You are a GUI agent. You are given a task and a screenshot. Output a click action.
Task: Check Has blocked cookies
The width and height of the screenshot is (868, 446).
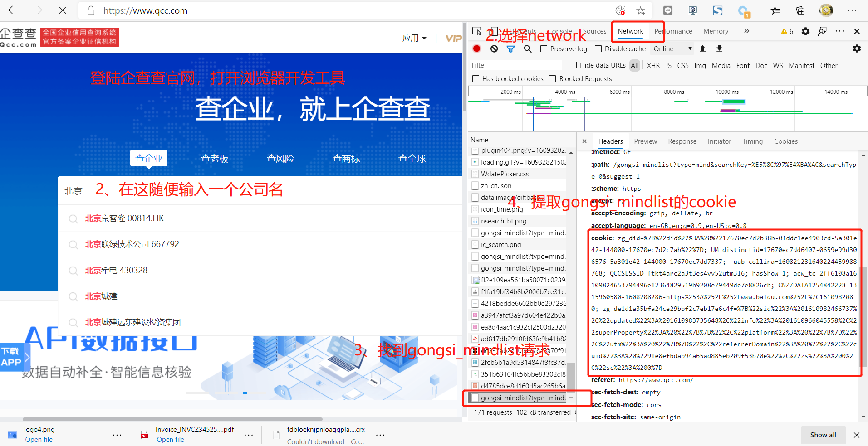tap(476, 79)
